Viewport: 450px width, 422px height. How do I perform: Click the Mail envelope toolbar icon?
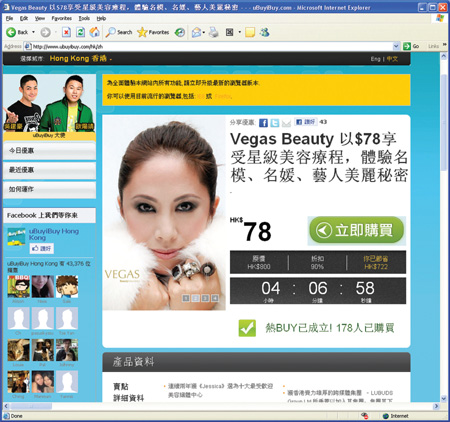click(196, 32)
